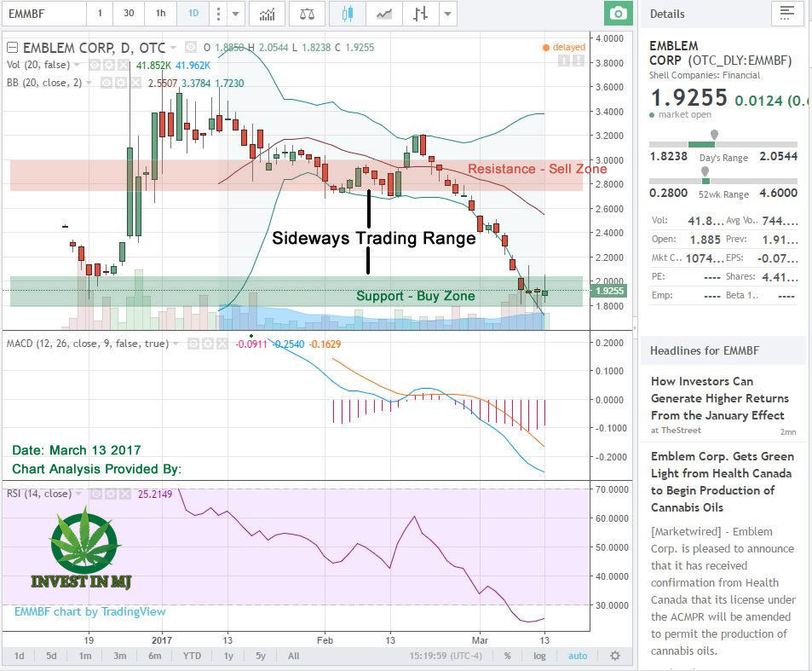The width and height of the screenshot is (812, 671).
Task: Open the Vol indicator dropdown arrow
Action: pos(78,66)
